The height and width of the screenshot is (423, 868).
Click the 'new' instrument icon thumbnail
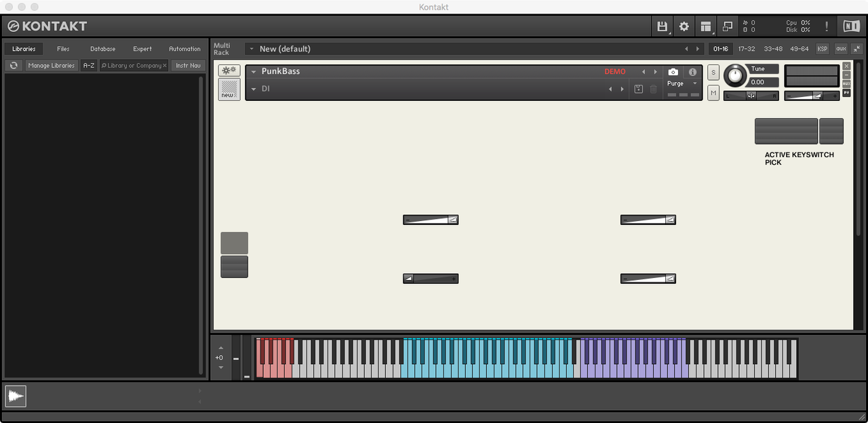229,89
